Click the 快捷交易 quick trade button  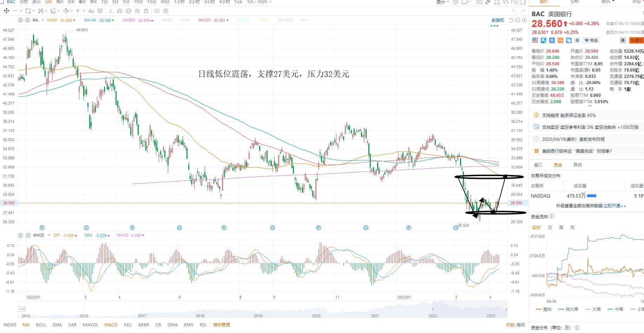(636, 40)
